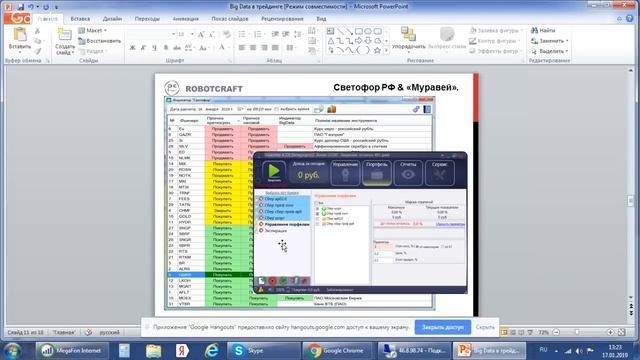Click the green play start button
640x360 pixels.
274,172
